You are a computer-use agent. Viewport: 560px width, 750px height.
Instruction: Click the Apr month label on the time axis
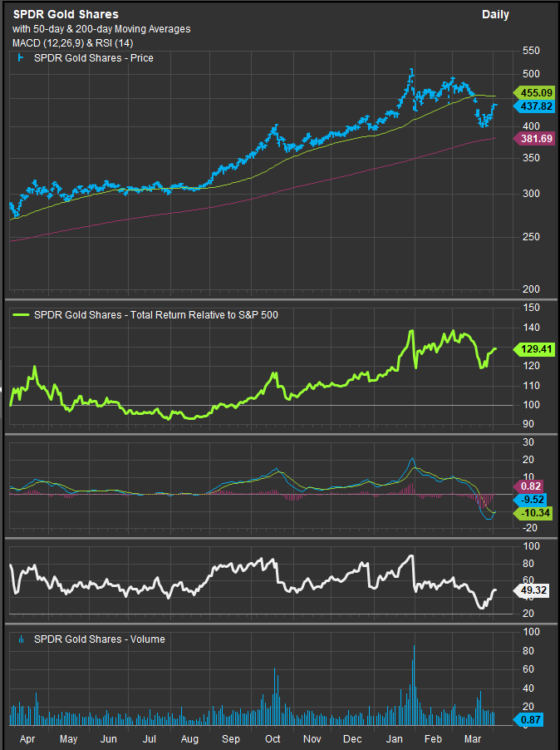click(x=27, y=738)
